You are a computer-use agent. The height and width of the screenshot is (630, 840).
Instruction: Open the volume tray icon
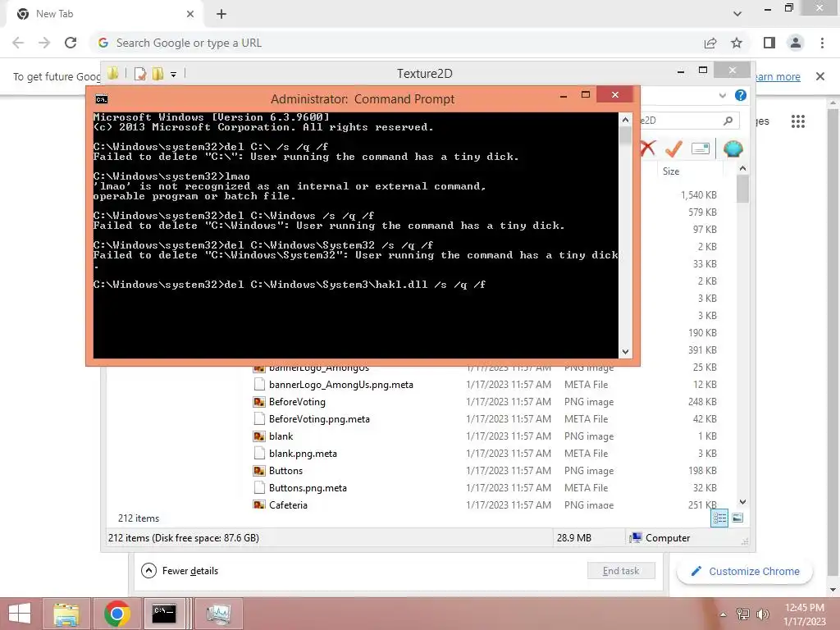click(x=762, y=614)
